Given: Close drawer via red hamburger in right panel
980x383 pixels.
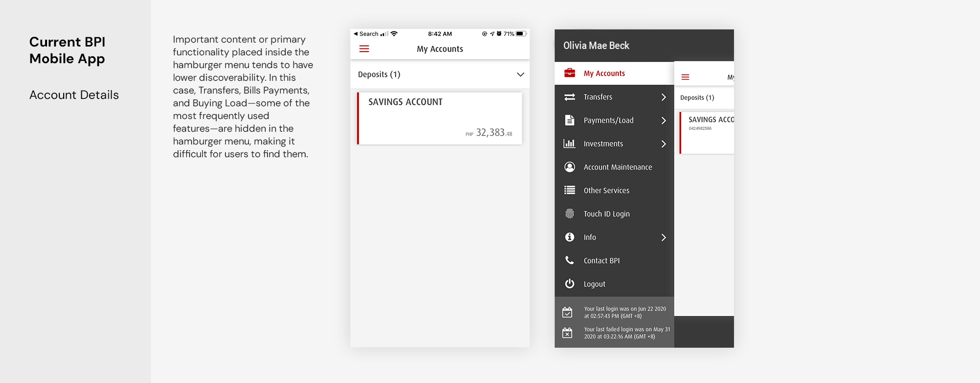Looking at the screenshot, I should tap(685, 77).
